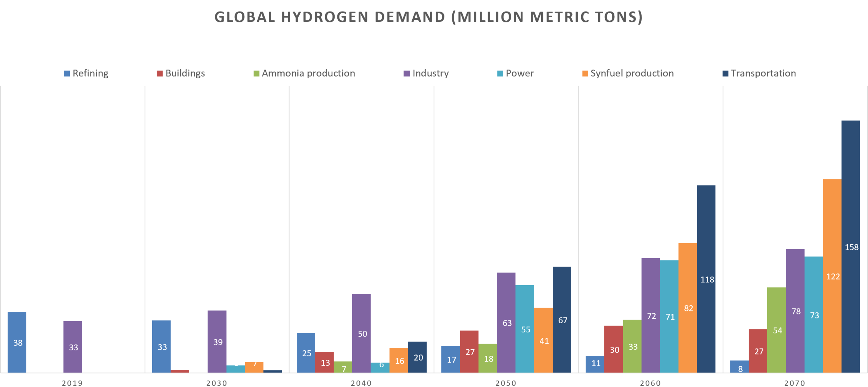Select the 2040 Industry bar labeled 50
868x387 pixels.
point(361,333)
